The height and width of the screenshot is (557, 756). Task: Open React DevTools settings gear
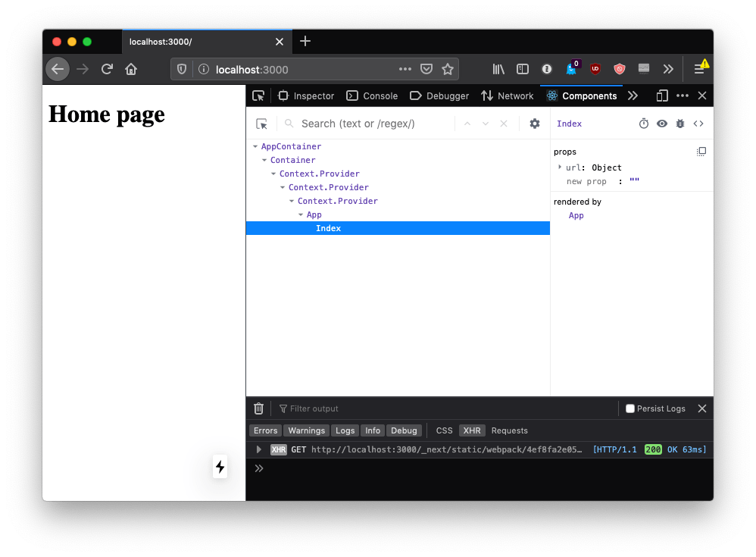click(x=535, y=124)
